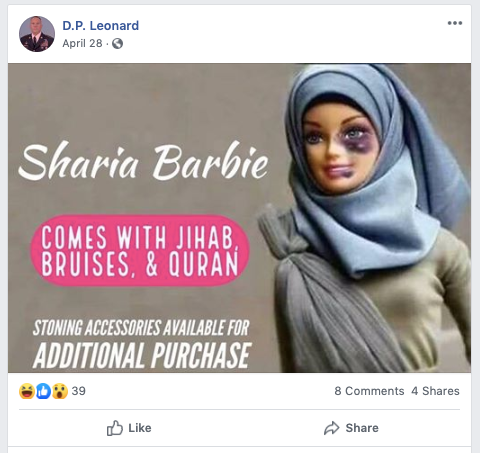View who reacted via the 39 count
The width and height of the screenshot is (480, 453).
pos(79,391)
